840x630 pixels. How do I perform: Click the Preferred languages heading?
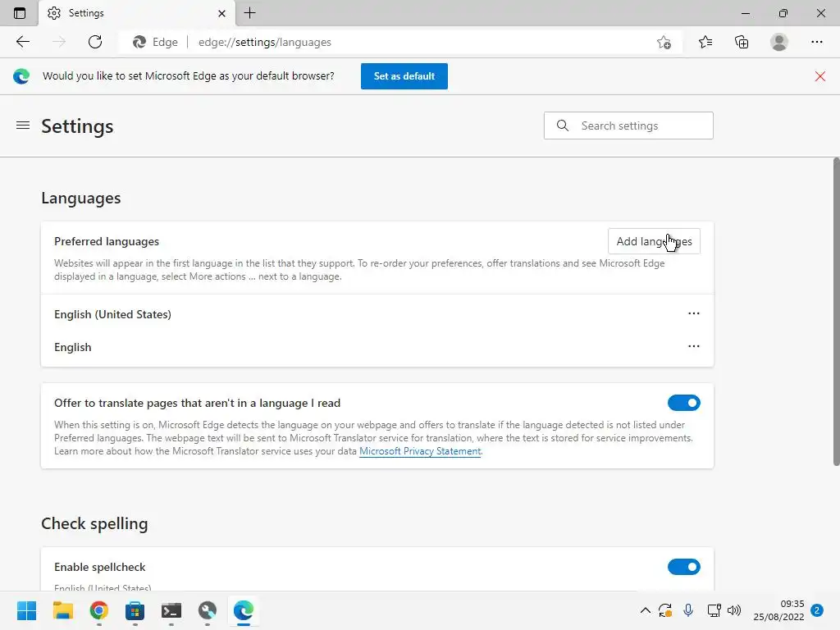(107, 241)
